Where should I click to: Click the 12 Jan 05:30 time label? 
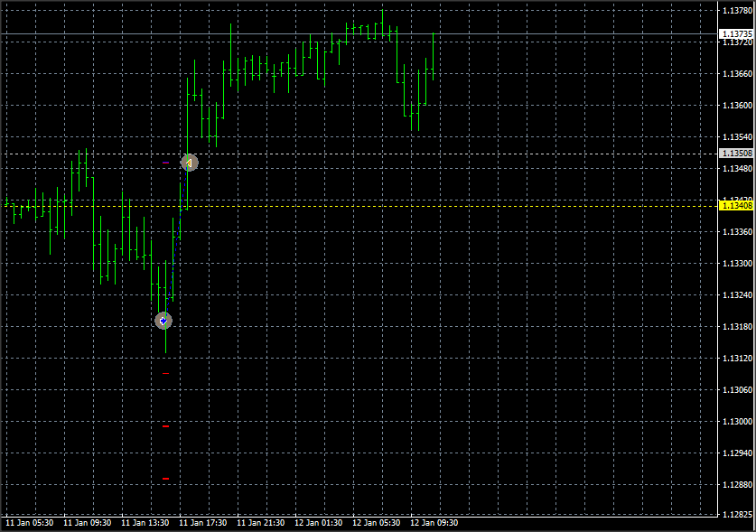coord(377,523)
